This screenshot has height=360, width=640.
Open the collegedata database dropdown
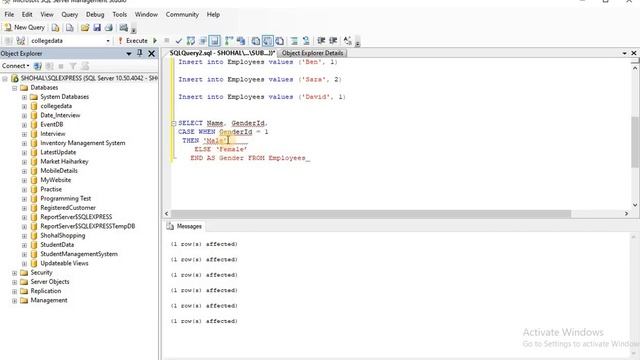point(108,41)
